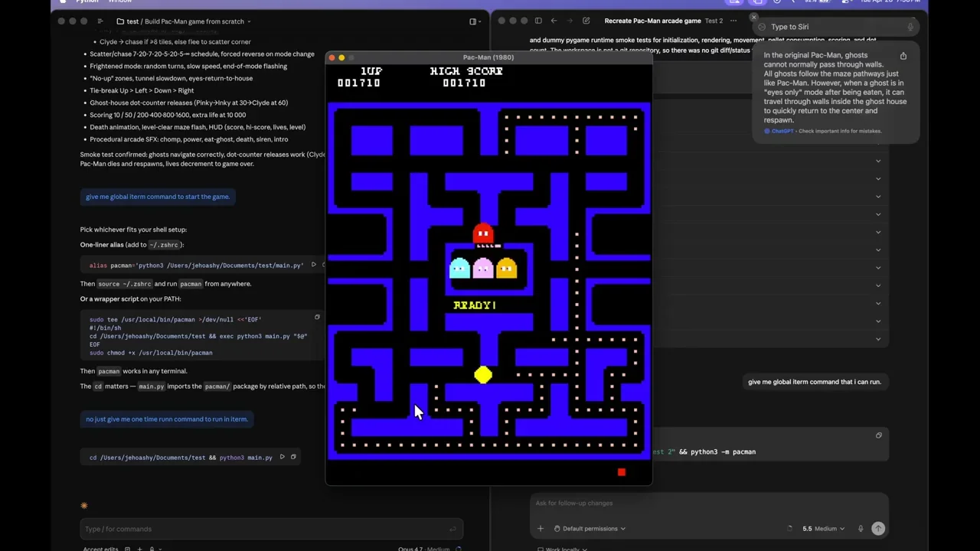Click the 'Frightened mode: random turns' bullet

pyautogui.click(x=188, y=66)
